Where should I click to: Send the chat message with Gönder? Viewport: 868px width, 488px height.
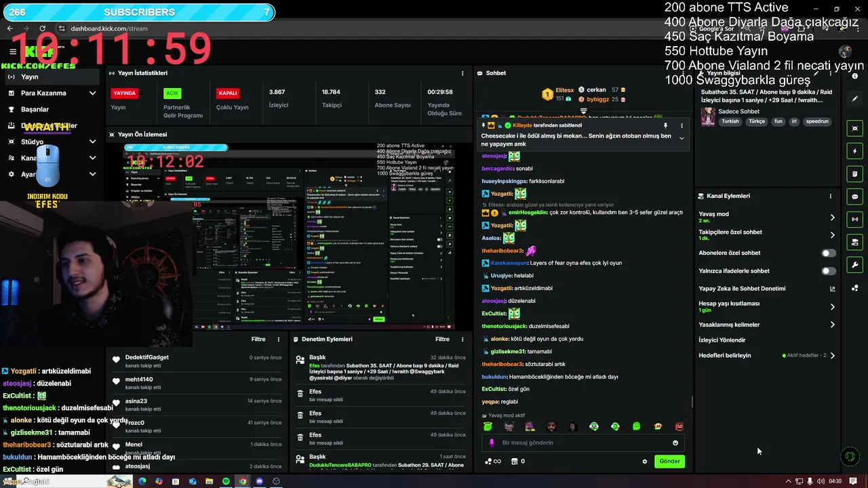pos(669,462)
